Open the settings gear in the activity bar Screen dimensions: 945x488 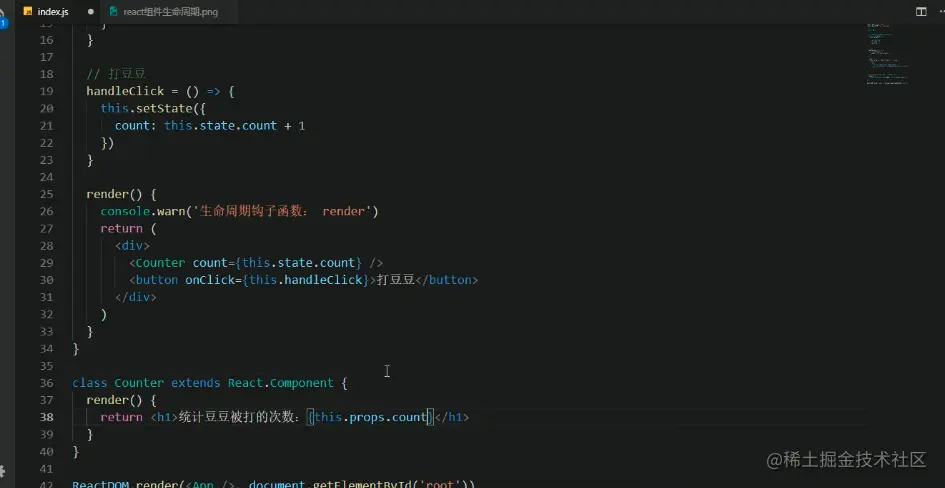[2, 471]
